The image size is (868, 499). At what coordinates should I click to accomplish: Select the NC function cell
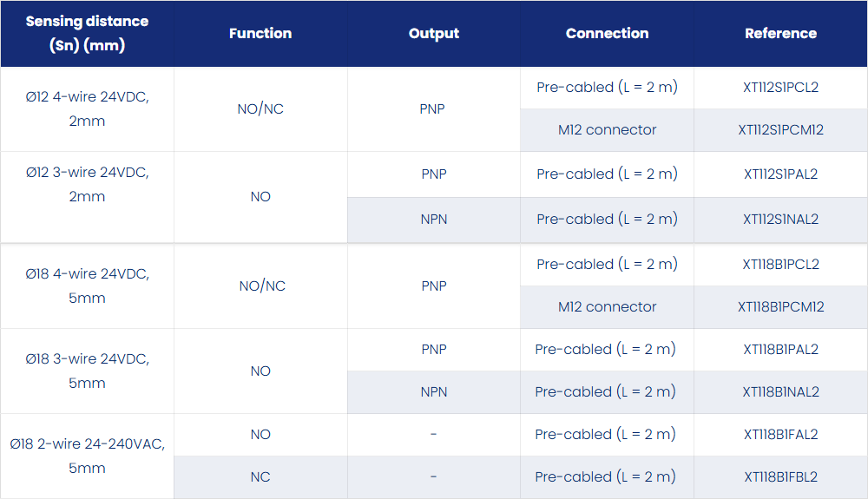tap(260, 477)
